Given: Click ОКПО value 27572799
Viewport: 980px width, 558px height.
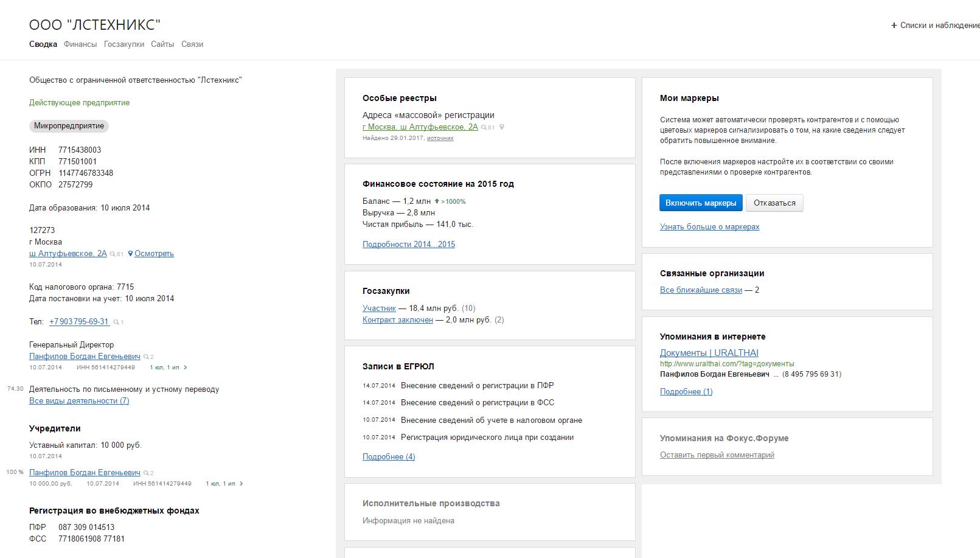Looking at the screenshot, I should tap(75, 184).
